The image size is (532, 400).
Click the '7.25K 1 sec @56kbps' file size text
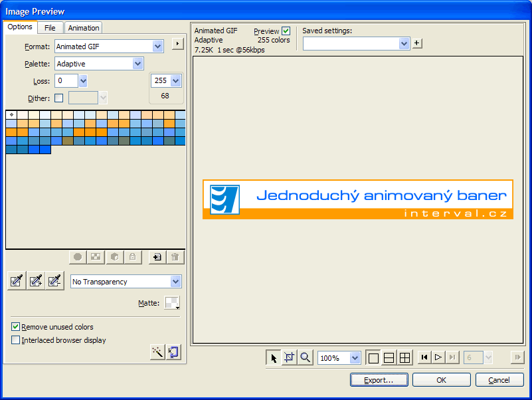pyautogui.click(x=229, y=50)
